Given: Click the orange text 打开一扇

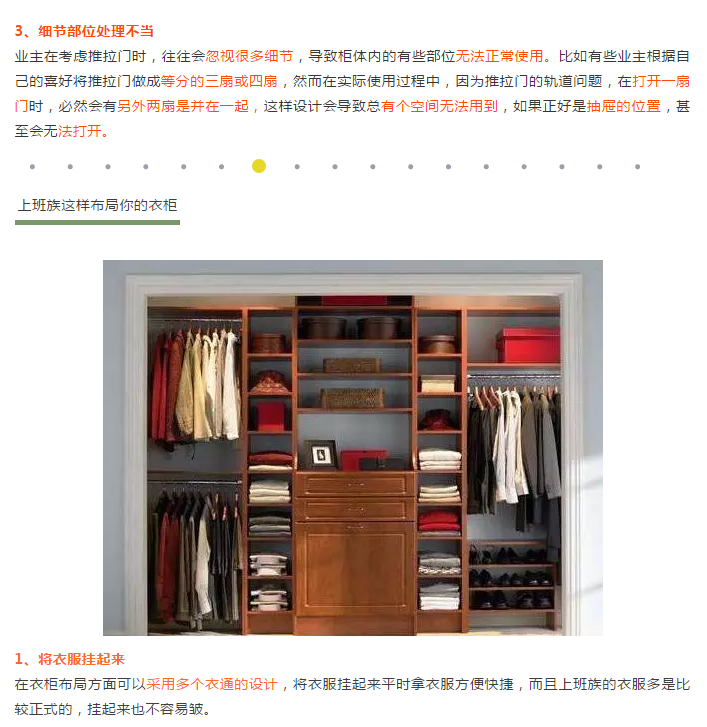Looking at the screenshot, I should pyautogui.click(x=661, y=81).
